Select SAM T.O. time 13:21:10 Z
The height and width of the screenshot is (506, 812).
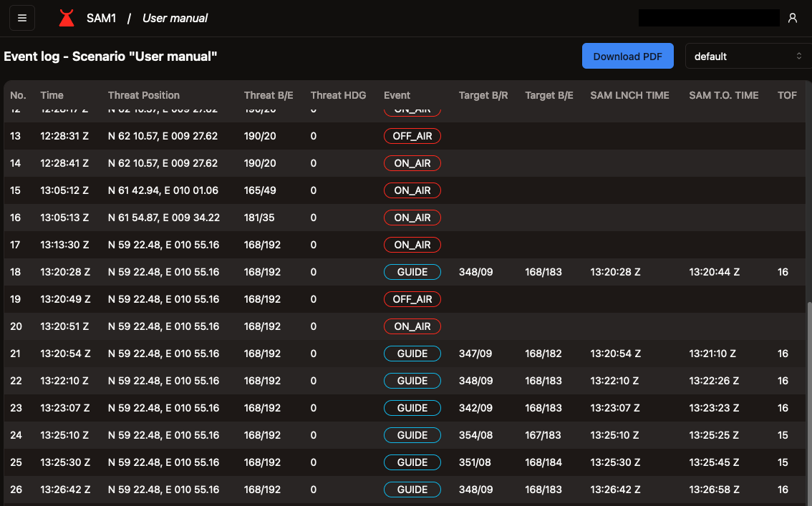coord(712,354)
